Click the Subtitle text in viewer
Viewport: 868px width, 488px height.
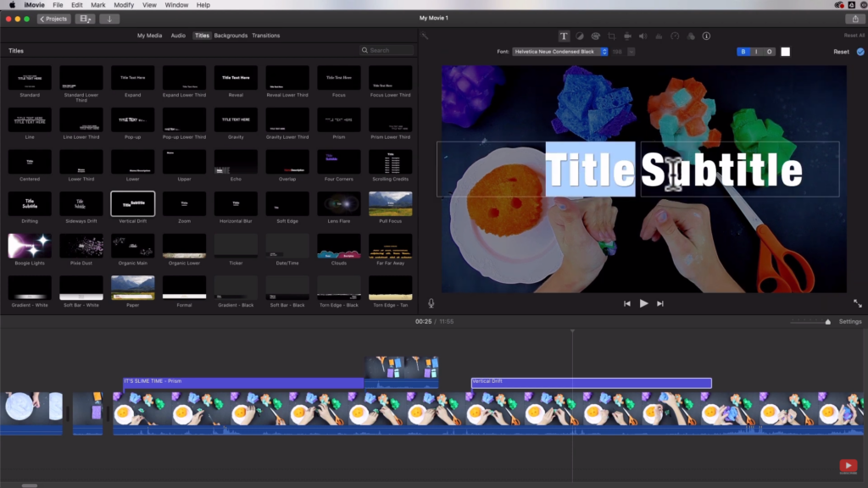pyautogui.click(x=721, y=169)
